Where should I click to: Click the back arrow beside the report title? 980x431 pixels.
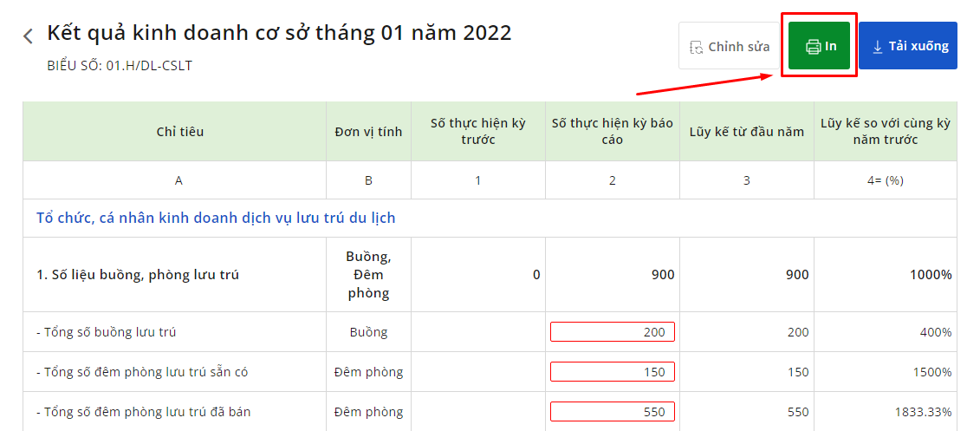[x=28, y=36]
